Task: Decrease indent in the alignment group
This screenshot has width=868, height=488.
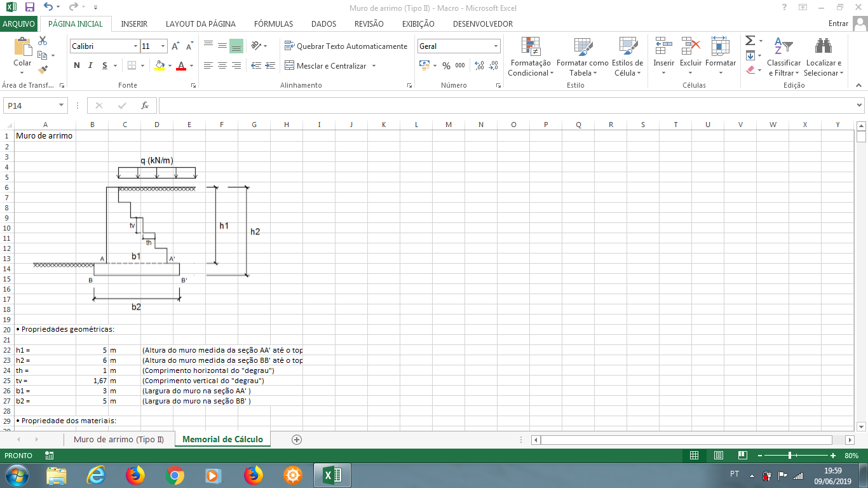Action: pyautogui.click(x=256, y=65)
